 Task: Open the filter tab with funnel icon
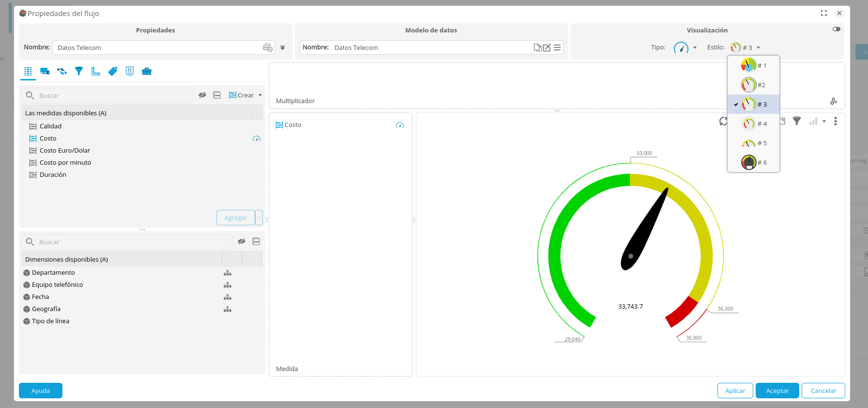[x=79, y=71]
